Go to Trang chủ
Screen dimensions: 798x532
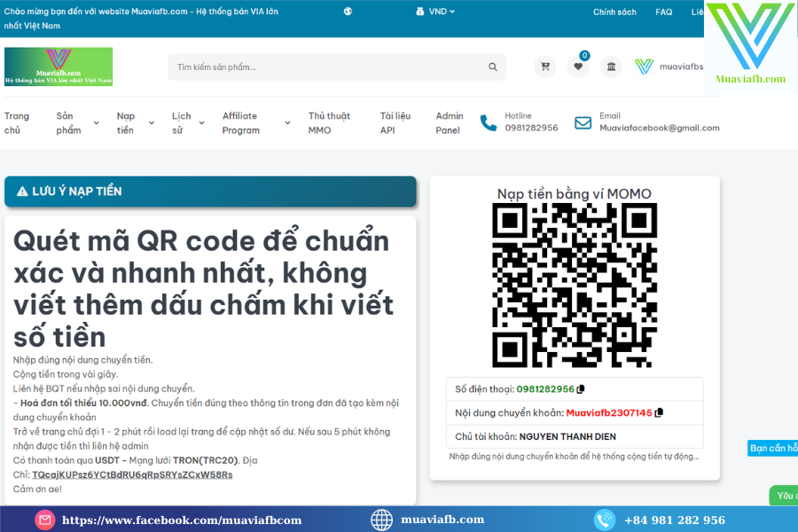pos(17,123)
